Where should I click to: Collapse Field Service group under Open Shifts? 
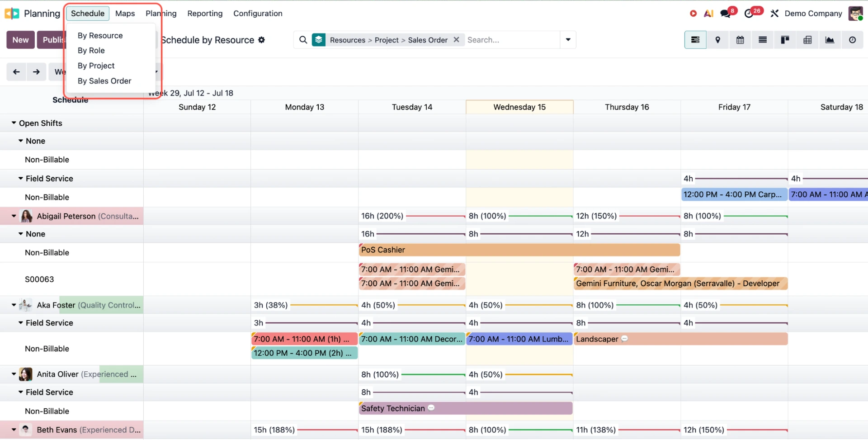point(20,179)
